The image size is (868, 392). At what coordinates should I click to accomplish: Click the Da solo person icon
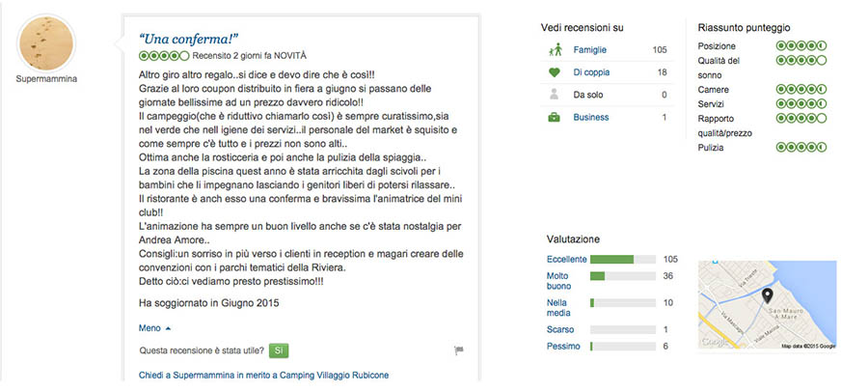click(555, 95)
